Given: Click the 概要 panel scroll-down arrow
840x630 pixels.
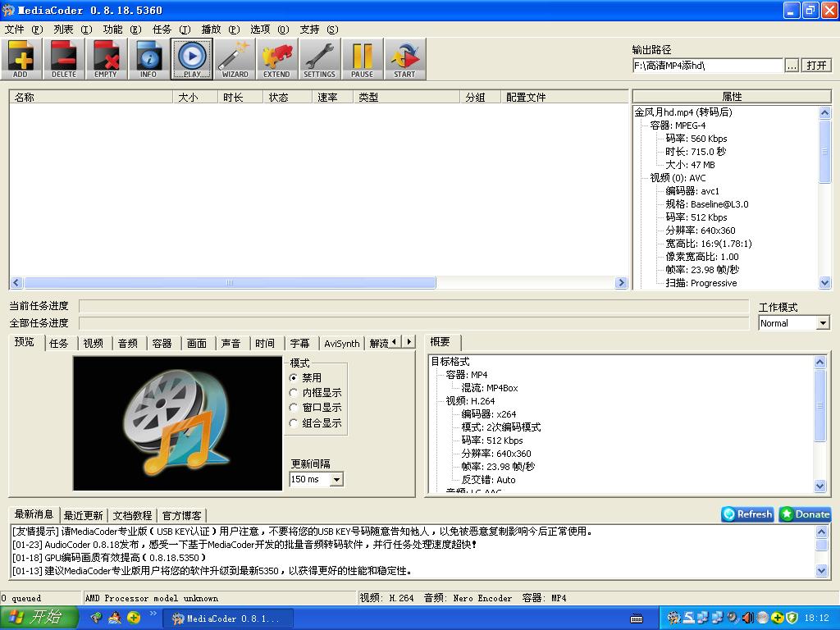Looking at the screenshot, I should point(819,486).
